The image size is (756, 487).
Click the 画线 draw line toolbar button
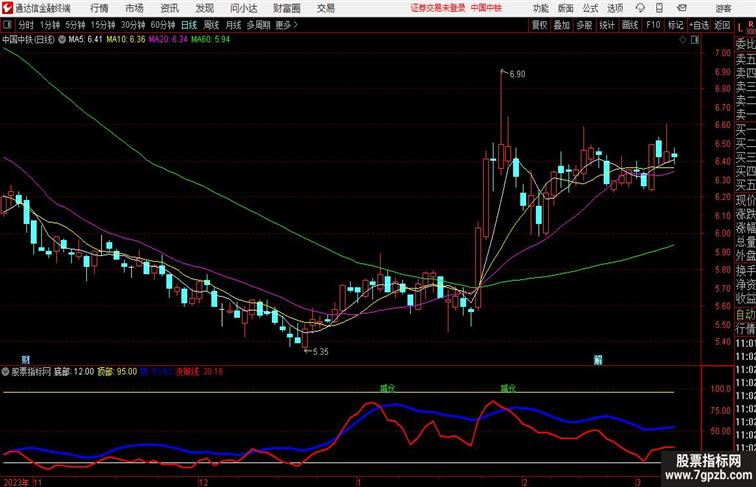[630, 25]
